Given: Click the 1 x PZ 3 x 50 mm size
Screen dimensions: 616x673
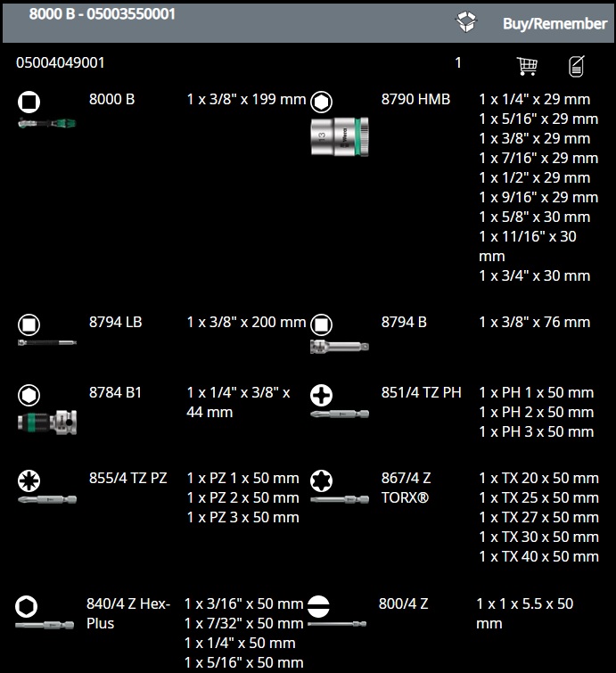Looking at the screenshot, I should [243, 517].
